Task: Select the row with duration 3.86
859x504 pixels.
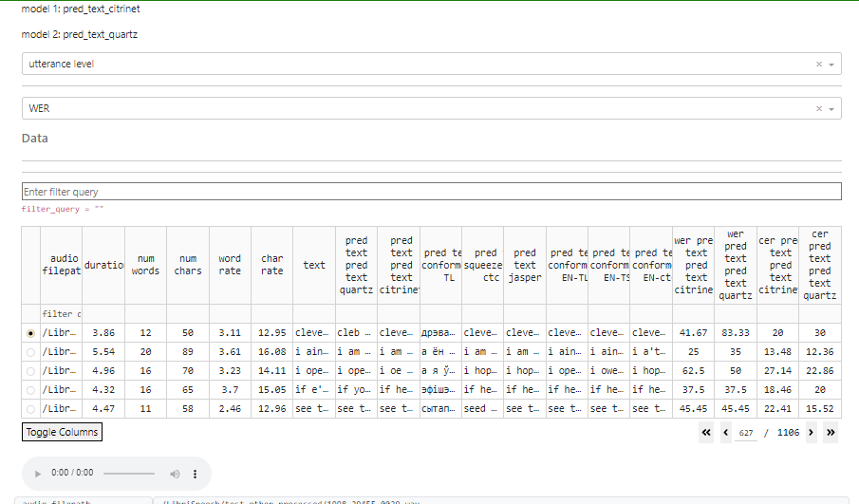Action: pos(31,333)
